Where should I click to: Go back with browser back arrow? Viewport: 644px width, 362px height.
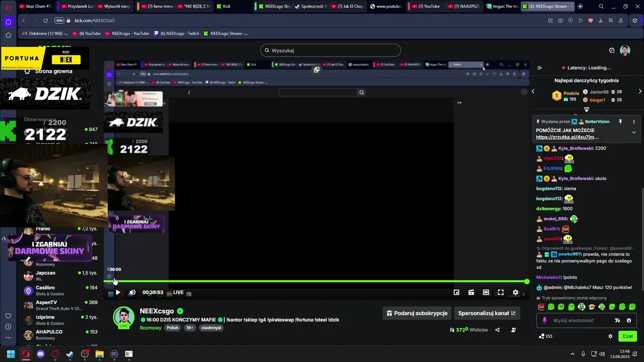[x=23, y=21]
